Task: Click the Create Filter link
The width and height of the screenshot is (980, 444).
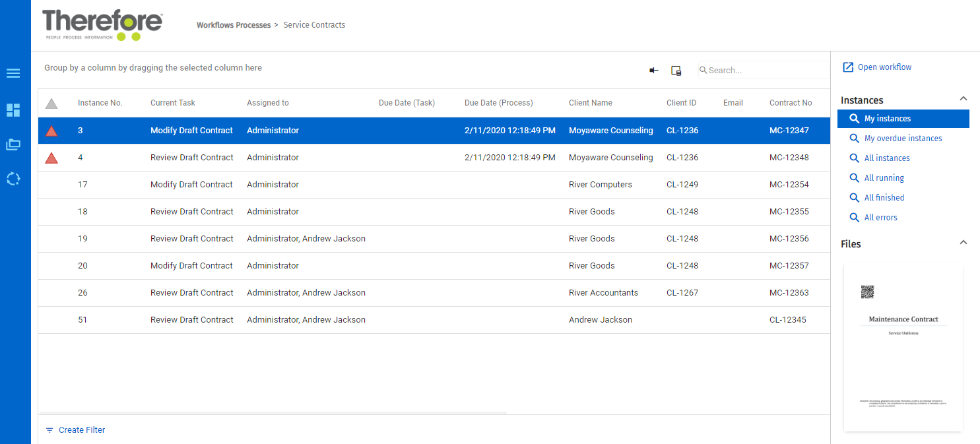Action: (82, 430)
